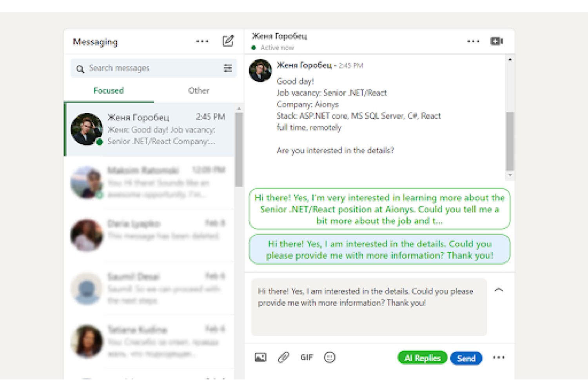Screen dimensions: 588x392
Task: Expand message box with the chevron-up arrow
Action: pos(499,290)
